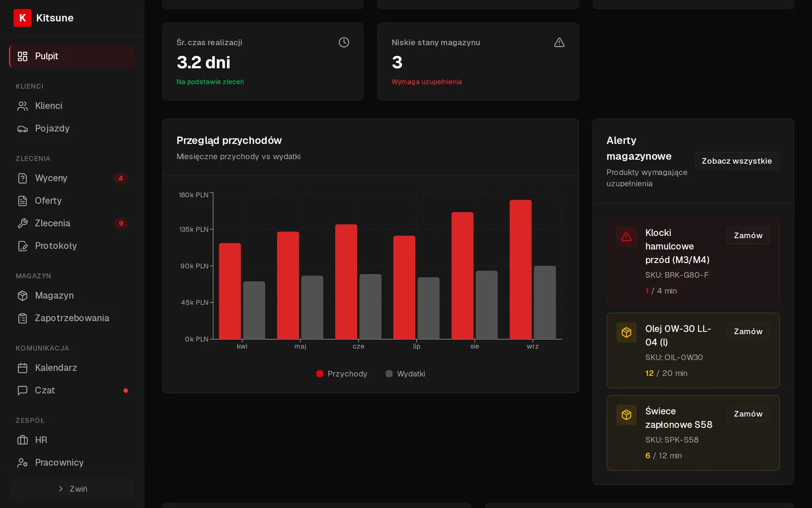Click the Czat speech bubble icon

point(22,390)
